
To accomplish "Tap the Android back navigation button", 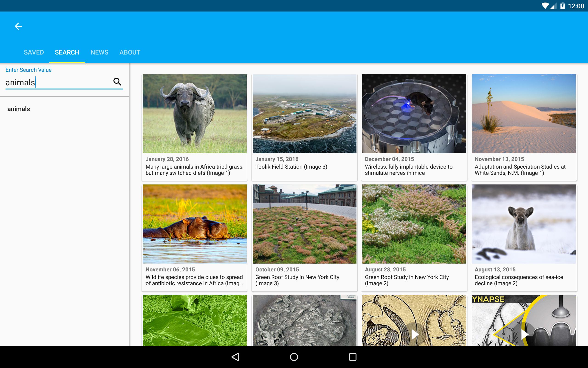I will [x=235, y=357].
